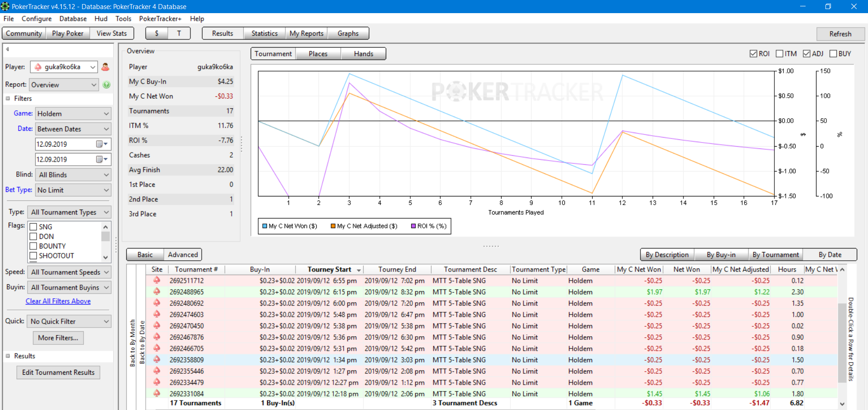The width and height of the screenshot is (868, 410).
Task: Click site icon for tournament 2692334479
Action: click(157, 382)
